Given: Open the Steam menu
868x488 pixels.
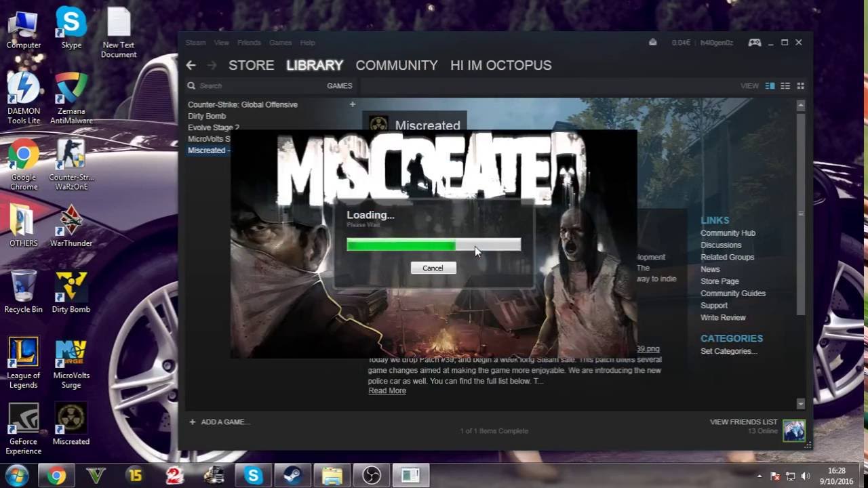Looking at the screenshot, I should [x=195, y=43].
